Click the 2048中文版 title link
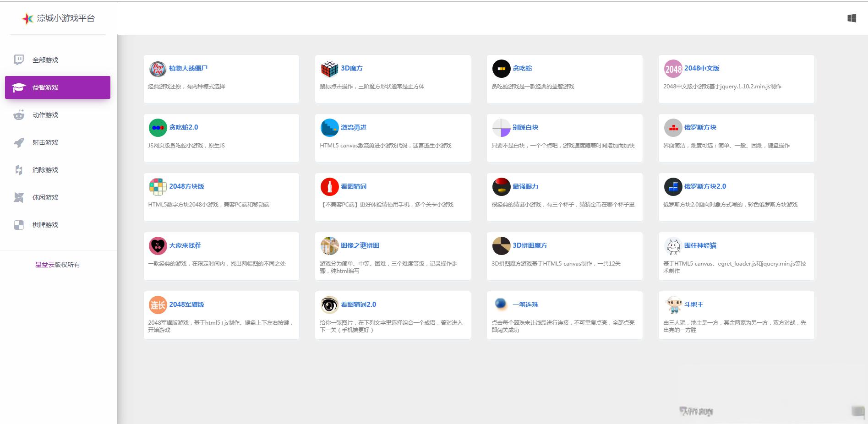The width and height of the screenshot is (868, 424). (x=702, y=68)
